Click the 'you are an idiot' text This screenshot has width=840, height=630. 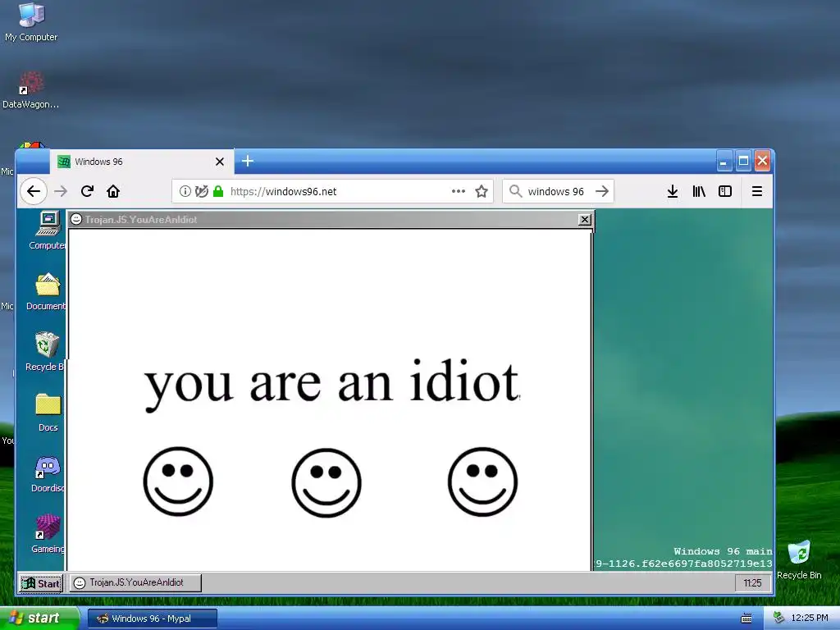[x=331, y=384]
